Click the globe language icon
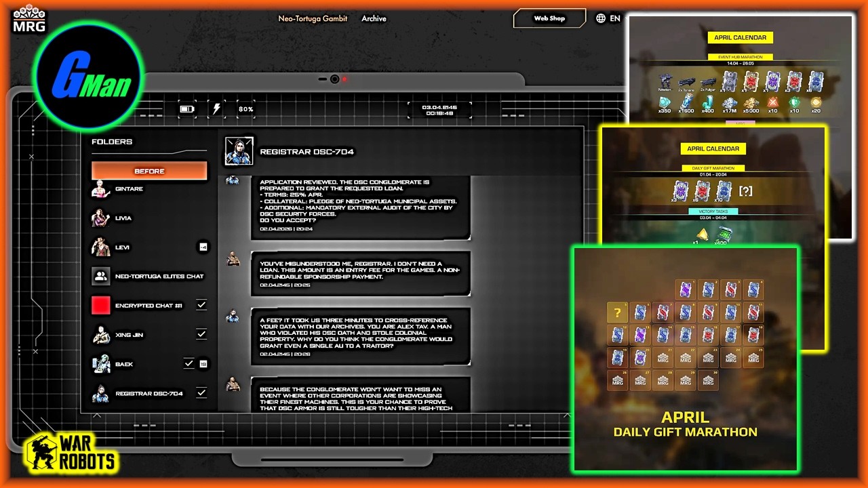 coord(601,18)
